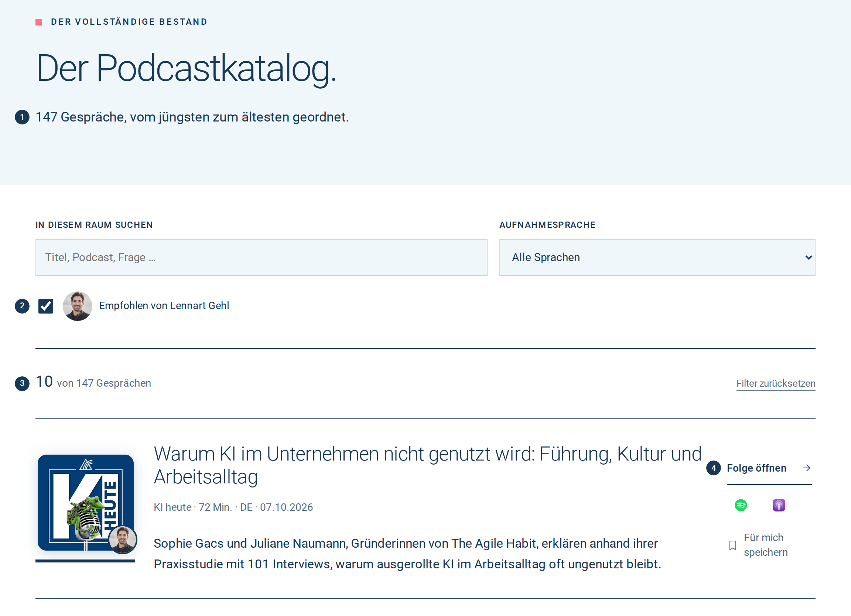Click the Sophie Gacs und Juliane Naumann description
Viewport: 851px width, 616px height.
(407, 554)
